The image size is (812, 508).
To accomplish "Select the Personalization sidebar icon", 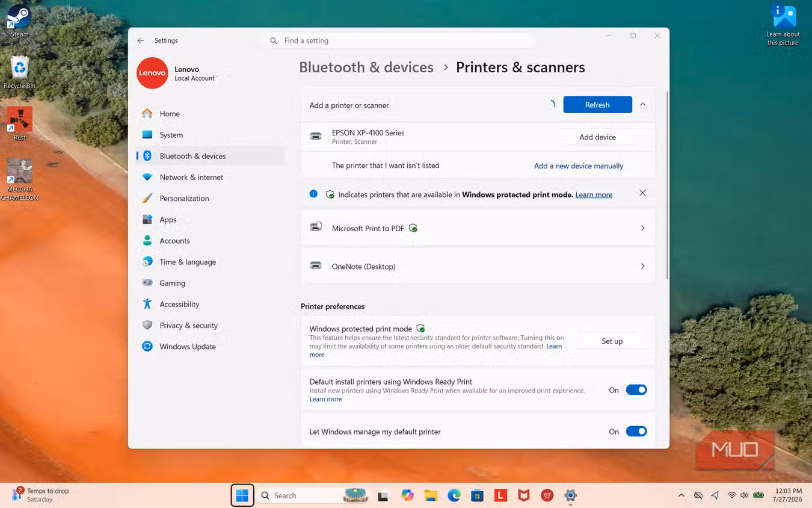I will [x=147, y=198].
